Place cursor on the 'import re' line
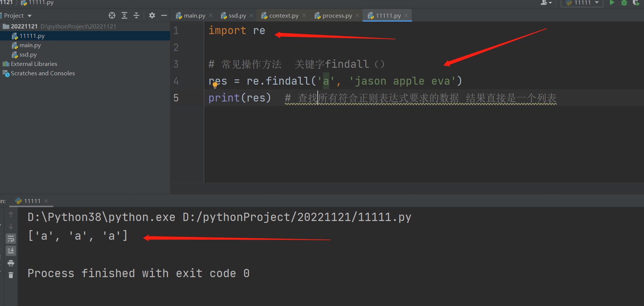The height and width of the screenshot is (306, 644). [237, 31]
